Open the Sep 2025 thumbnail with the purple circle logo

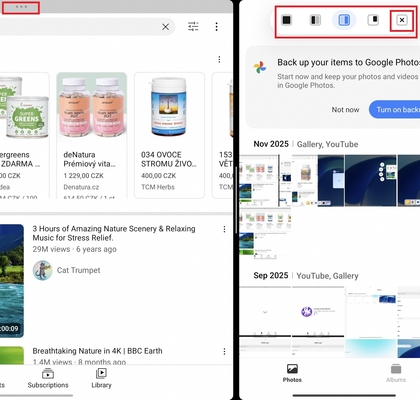click(x=318, y=312)
